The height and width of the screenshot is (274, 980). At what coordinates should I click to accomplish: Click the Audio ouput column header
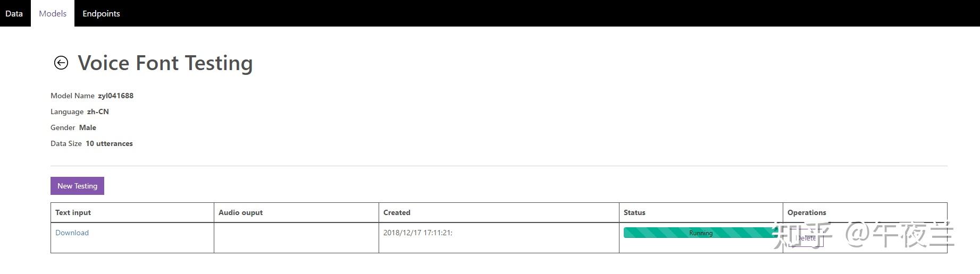coord(240,212)
